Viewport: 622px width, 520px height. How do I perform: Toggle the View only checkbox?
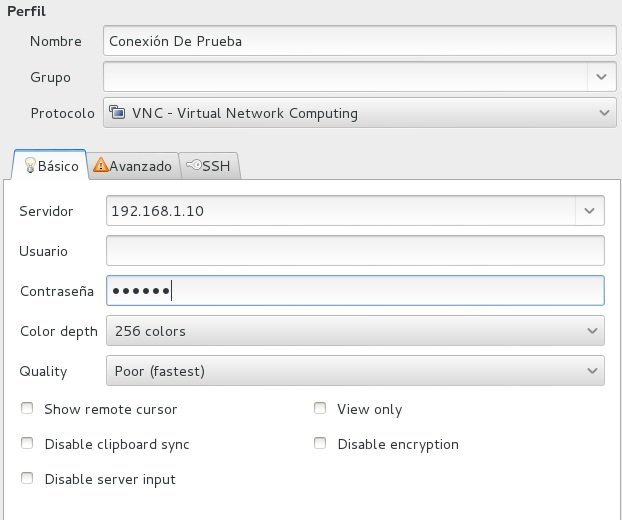pos(320,409)
